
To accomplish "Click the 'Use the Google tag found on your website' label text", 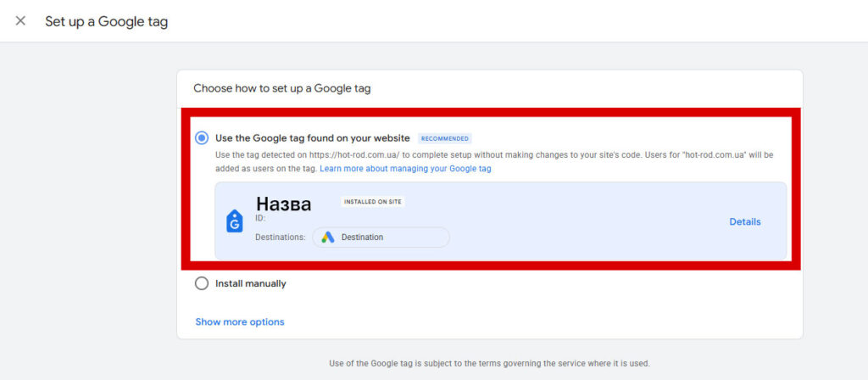I will coord(313,138).
